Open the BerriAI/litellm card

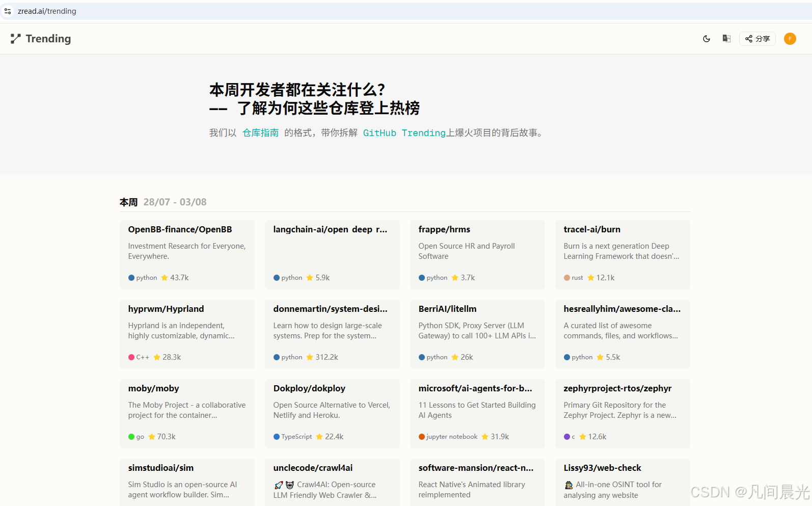pyautogui.click(x=477, y=334)
